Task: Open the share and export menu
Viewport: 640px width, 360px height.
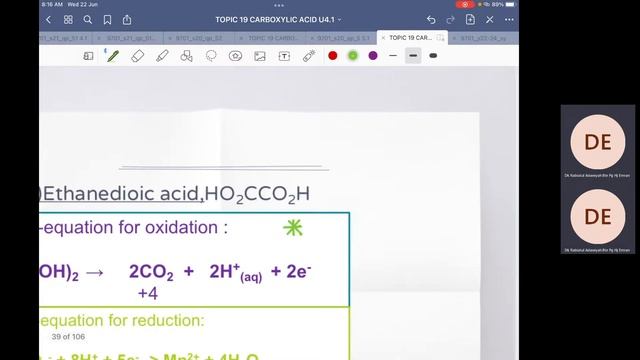Action: [x=127, y=20]
